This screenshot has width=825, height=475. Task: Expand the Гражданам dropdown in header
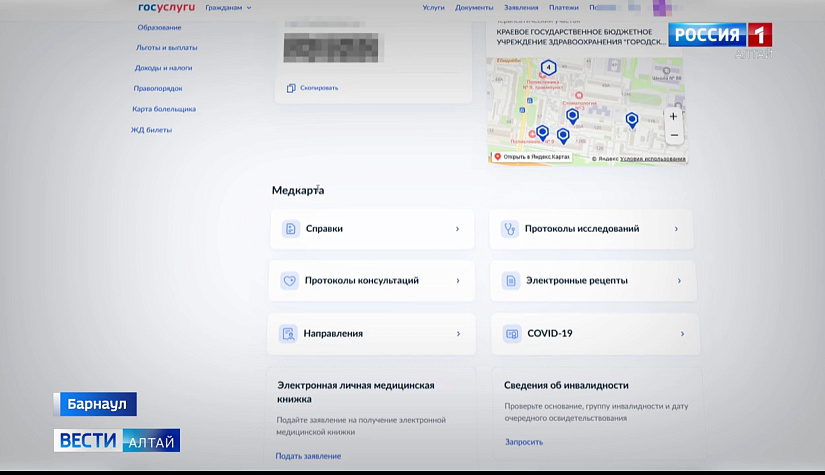coord(228,8)
